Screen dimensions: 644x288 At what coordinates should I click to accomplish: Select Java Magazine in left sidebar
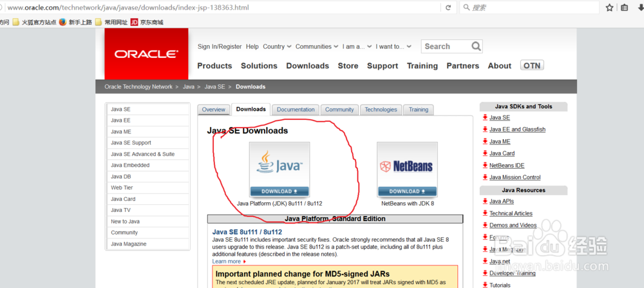coord(149,244)
